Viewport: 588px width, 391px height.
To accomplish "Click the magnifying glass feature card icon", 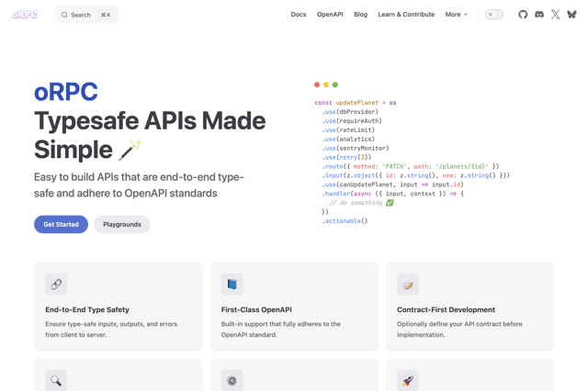I will point(56,381).
